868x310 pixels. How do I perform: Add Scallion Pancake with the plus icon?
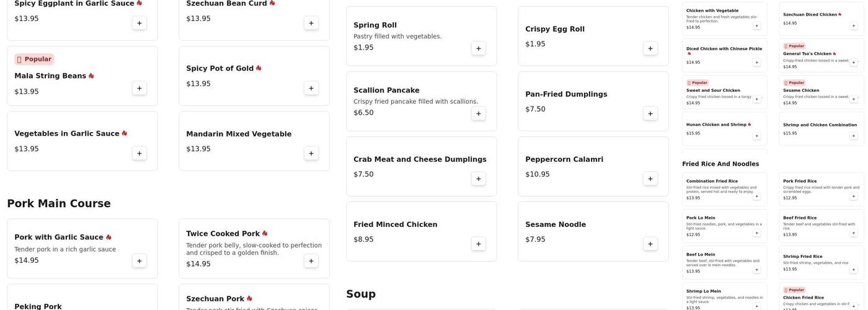(x=479, y=113)
